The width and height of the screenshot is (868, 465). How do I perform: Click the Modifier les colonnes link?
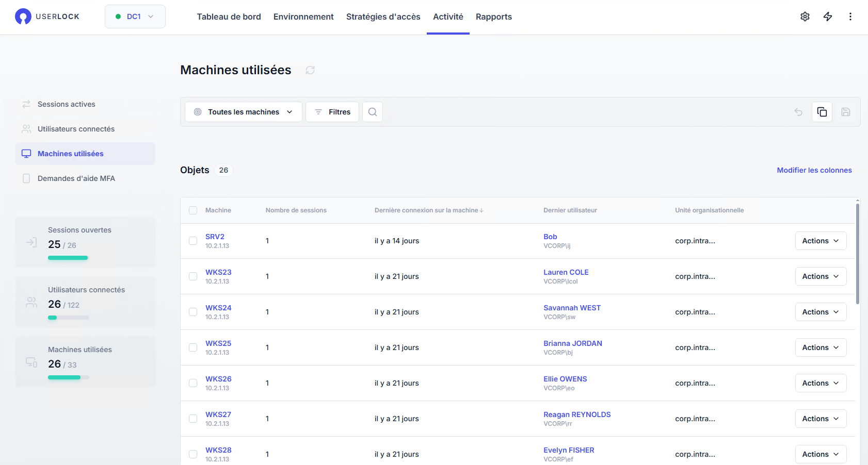pyautogui.click(x=814, y=170)
